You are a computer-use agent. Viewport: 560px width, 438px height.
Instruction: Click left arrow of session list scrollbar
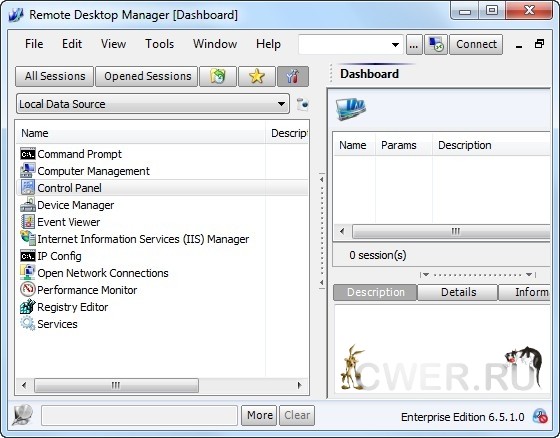[24, 385]
